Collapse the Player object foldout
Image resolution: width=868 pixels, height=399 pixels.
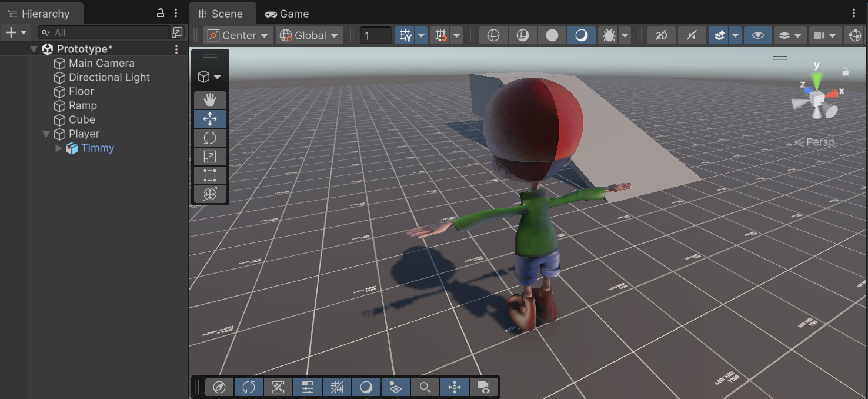click(x=46, y=134)
